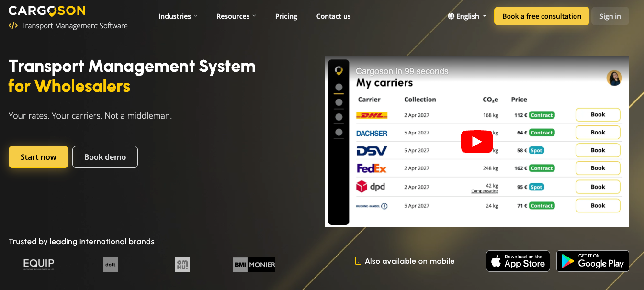Image resolution: width=644 pixels, height=290 pixels.
Task: Go to the Pricing page
Action: point(286,16)
